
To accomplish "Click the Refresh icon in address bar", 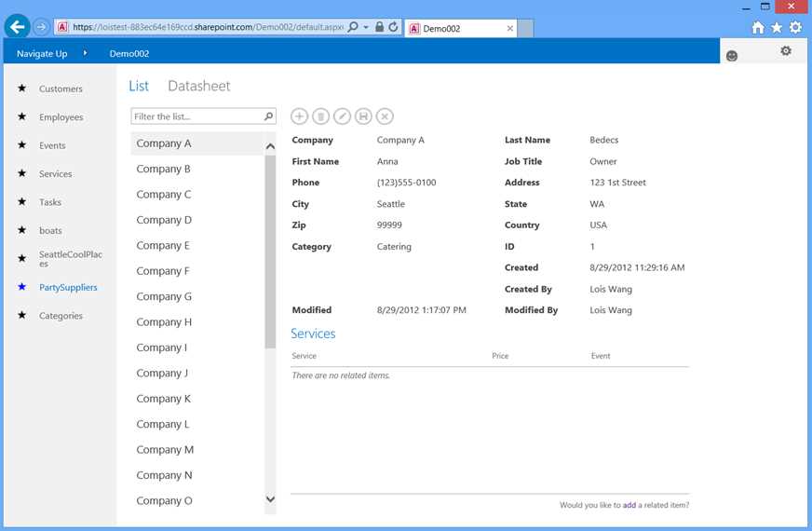I will tap(394, 26).
